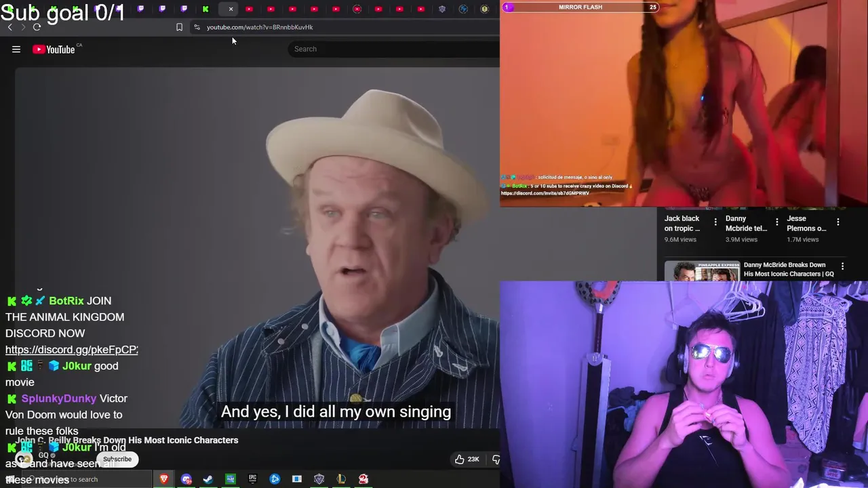Viewport: 868px width, 488px height.
Task: Open the YouTube tab with the ringed red icon
Action: pyautogui.click(x=357, y=9)
